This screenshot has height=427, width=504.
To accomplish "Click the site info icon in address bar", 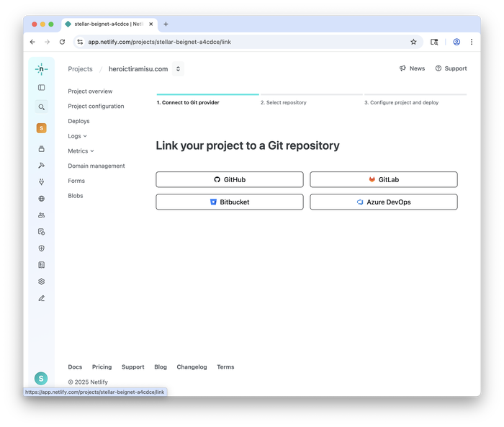I will 80,42.
